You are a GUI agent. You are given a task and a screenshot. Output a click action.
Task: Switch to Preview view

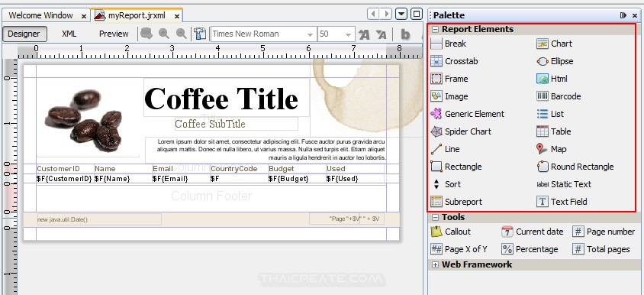point(114,34)
